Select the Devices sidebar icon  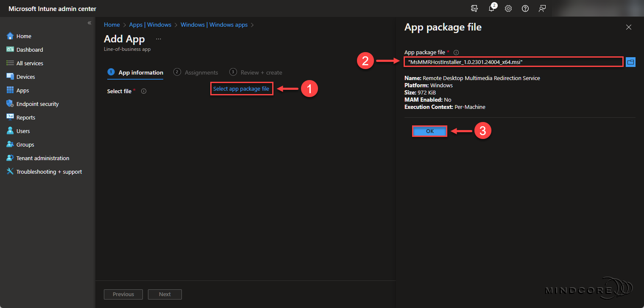(x=10, y=77)
